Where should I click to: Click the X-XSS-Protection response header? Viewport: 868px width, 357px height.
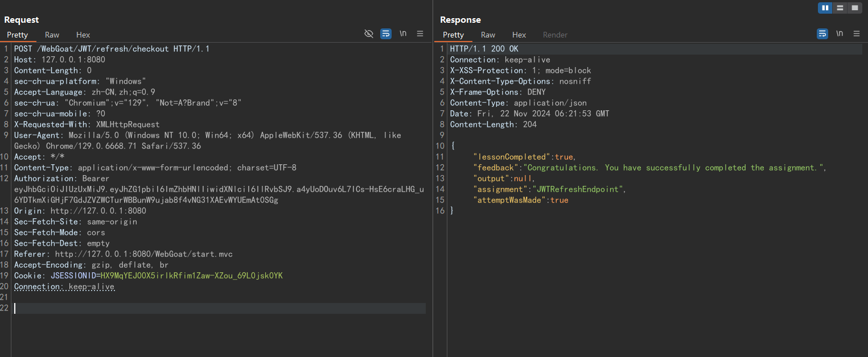click(x=521, y=70)
